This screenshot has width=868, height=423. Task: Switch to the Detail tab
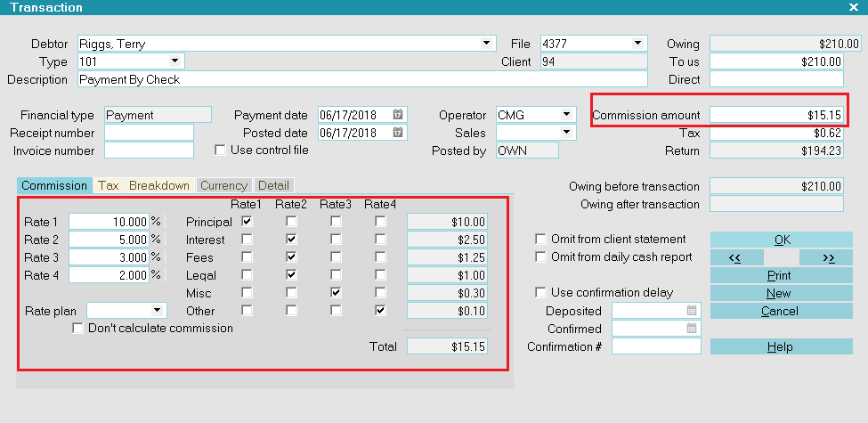point(273,185)
